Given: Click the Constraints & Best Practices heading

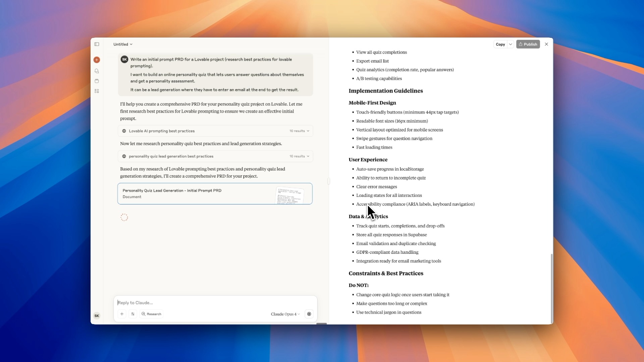Looking at the screenshot, I should click(x=386, y=273).
